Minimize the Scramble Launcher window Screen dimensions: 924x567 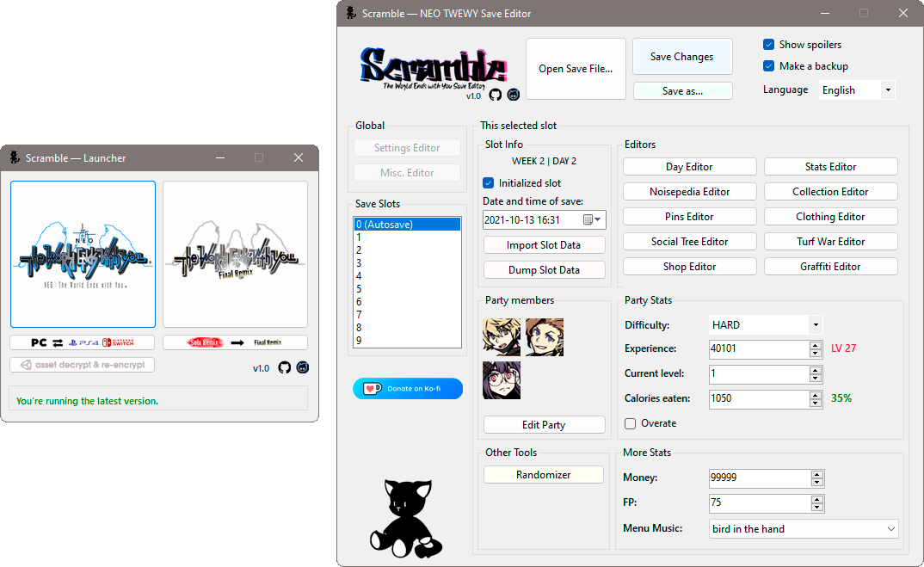pos(219,158)
